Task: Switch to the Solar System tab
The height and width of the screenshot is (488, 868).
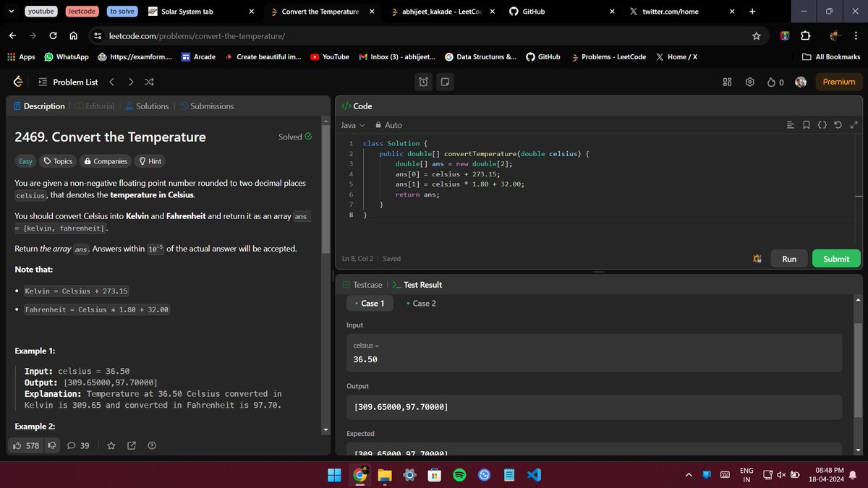Action: [x=200, y=12]
